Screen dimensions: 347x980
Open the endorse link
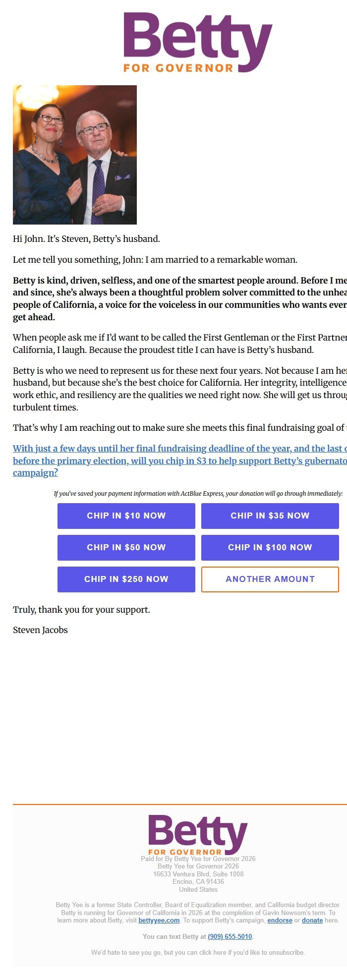tap(280, 922)
